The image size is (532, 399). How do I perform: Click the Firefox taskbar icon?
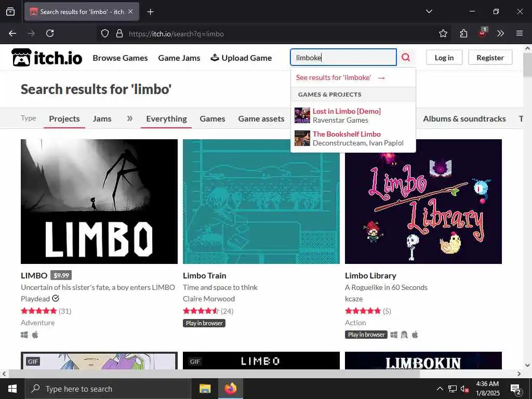point(230,389)
